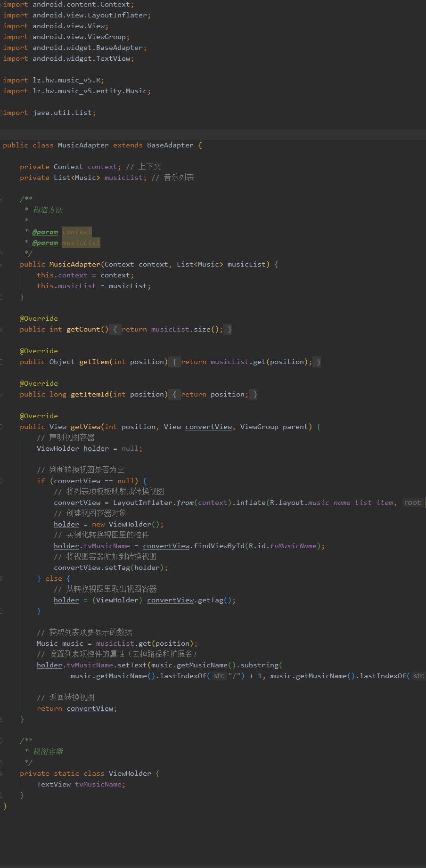The height and width of the screenshot is (868, 426).
Task: Expand the folded getItem(int position) body
Action: 1,362
